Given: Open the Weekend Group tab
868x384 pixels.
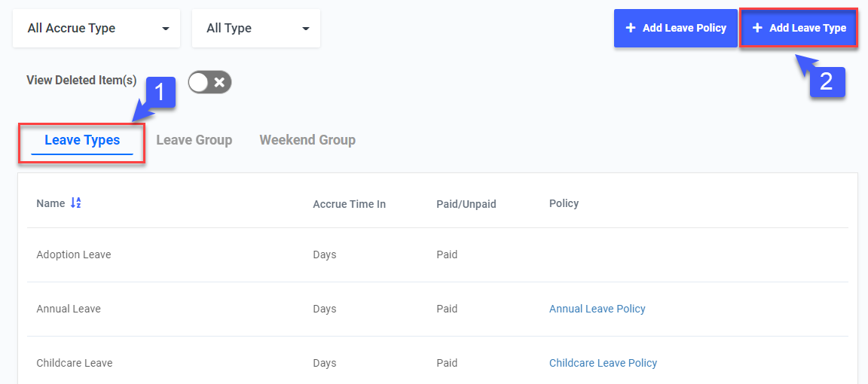Looking at the screenshot, I should [307, 140].
